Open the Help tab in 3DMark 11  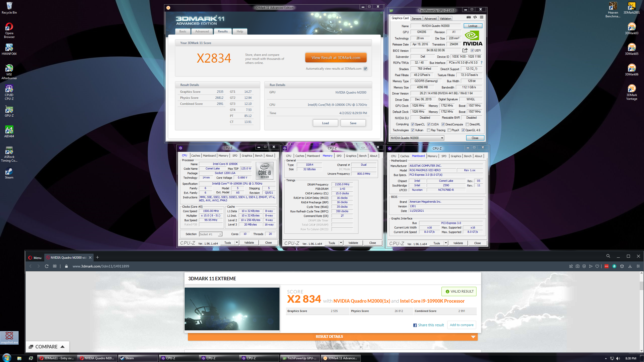tap(240, 31)
